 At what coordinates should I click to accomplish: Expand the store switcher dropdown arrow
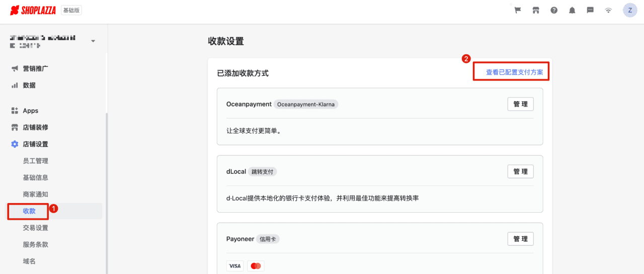[x=93, y=41]
